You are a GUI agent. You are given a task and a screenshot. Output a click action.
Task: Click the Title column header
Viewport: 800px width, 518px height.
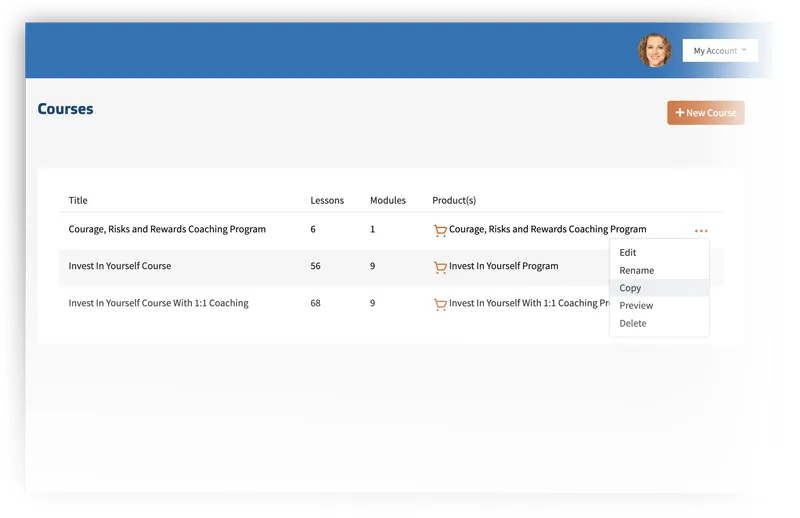(x=78, y=200)
